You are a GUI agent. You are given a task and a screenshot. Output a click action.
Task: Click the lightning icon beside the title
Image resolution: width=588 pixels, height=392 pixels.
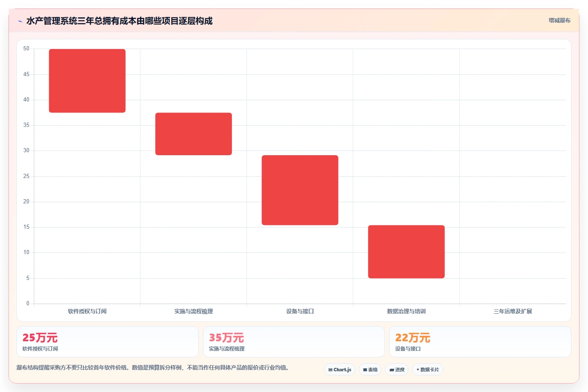click(20, 21)
